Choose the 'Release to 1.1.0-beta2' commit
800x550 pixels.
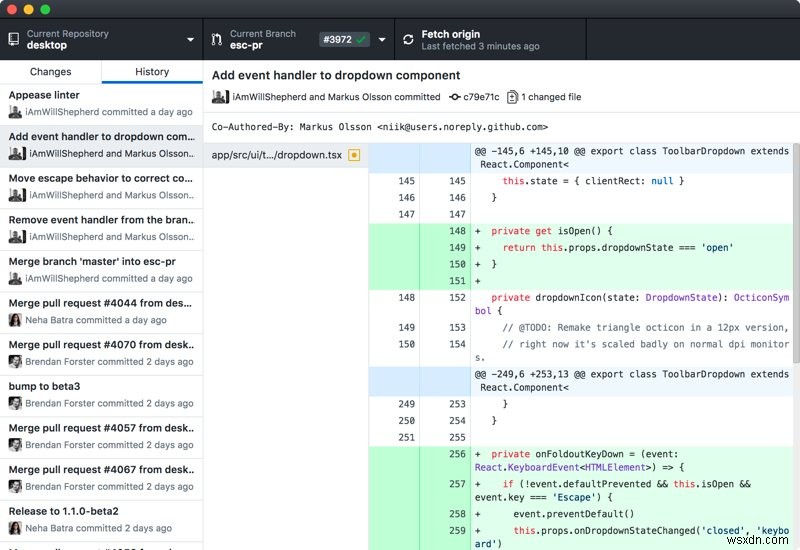pos(100,519)
